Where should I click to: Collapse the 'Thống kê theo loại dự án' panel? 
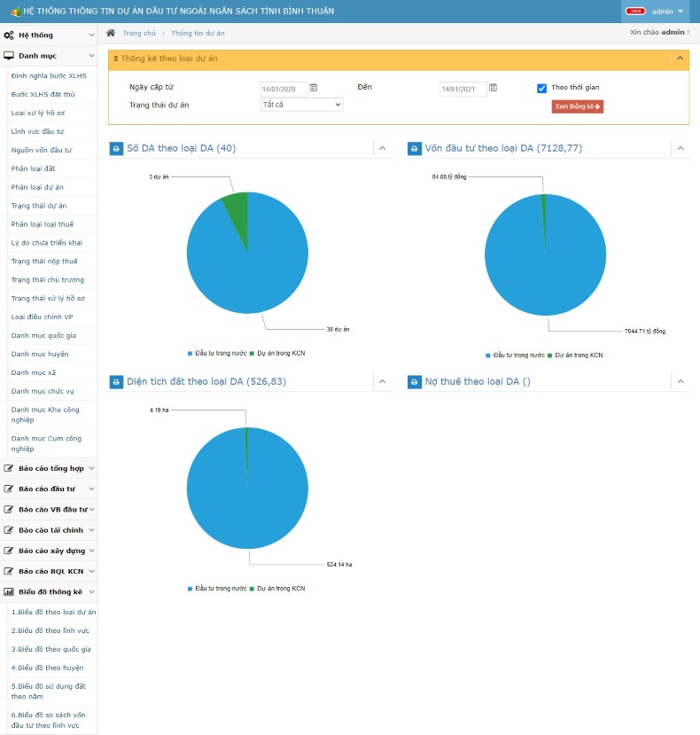[680, 59]
